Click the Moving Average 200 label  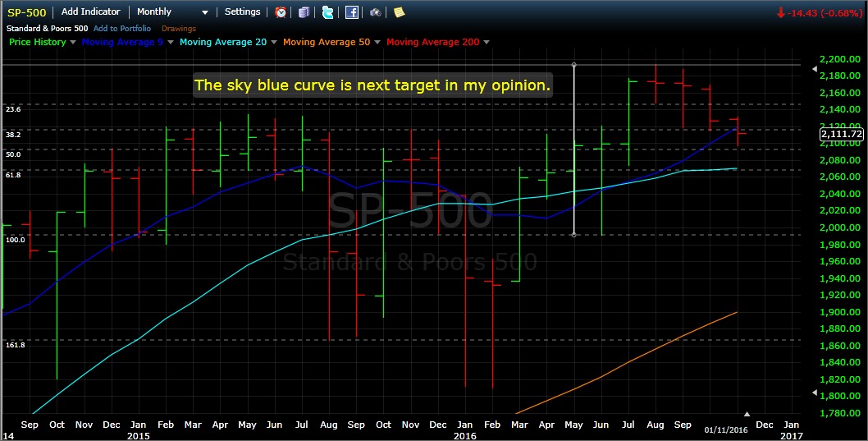click(x=433, y=42)
